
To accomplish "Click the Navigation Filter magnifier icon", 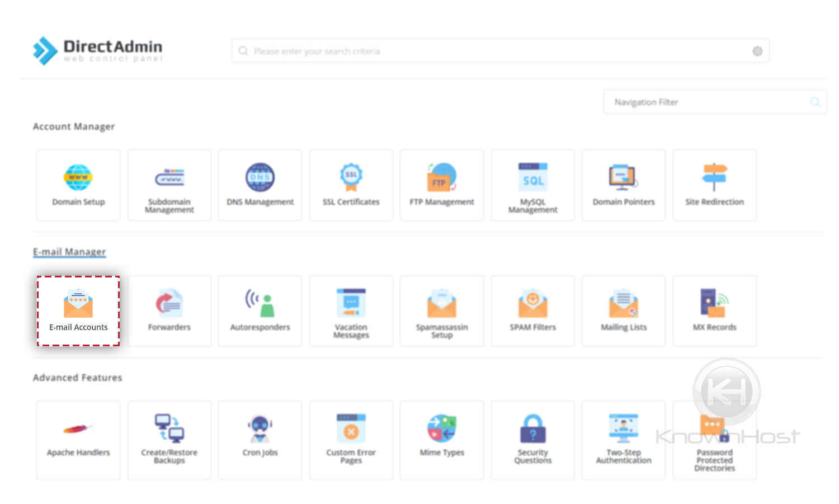I will coord(815,102).
